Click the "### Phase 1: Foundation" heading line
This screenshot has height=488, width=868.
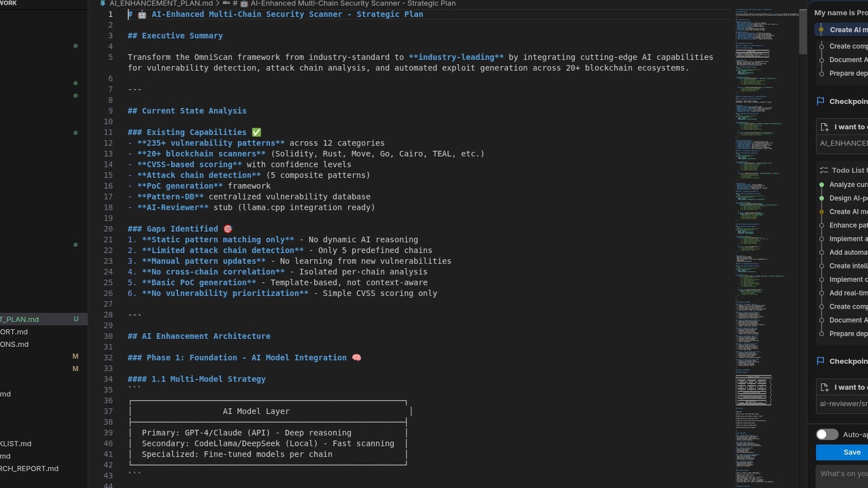click(245, 358)
